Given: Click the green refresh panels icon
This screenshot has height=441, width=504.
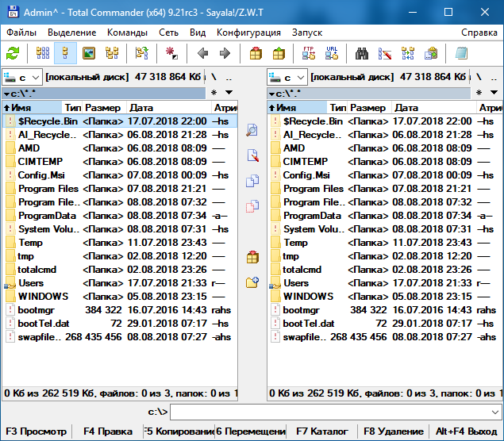Looking at the screenshot, I should pos(13,54).
